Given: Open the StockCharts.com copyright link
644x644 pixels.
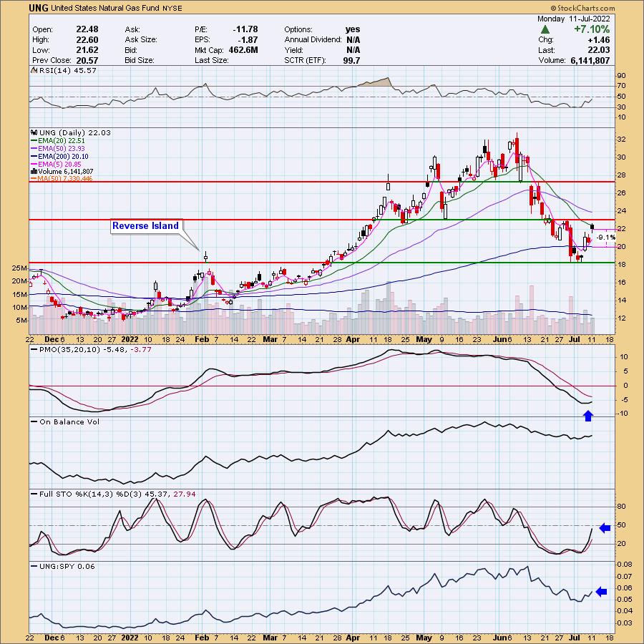Looking at the screenshot, I should pos(582,8).
